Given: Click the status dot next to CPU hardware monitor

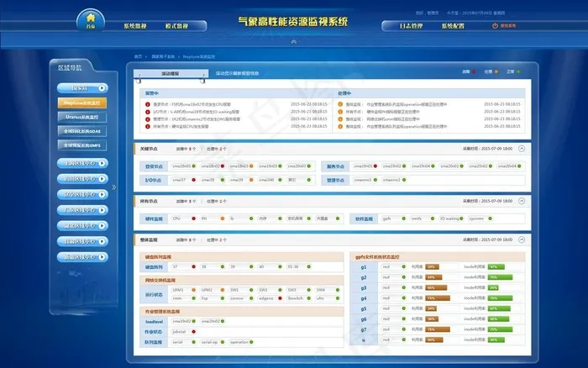Looking at the screenshot, I should (x=192, y=218).
